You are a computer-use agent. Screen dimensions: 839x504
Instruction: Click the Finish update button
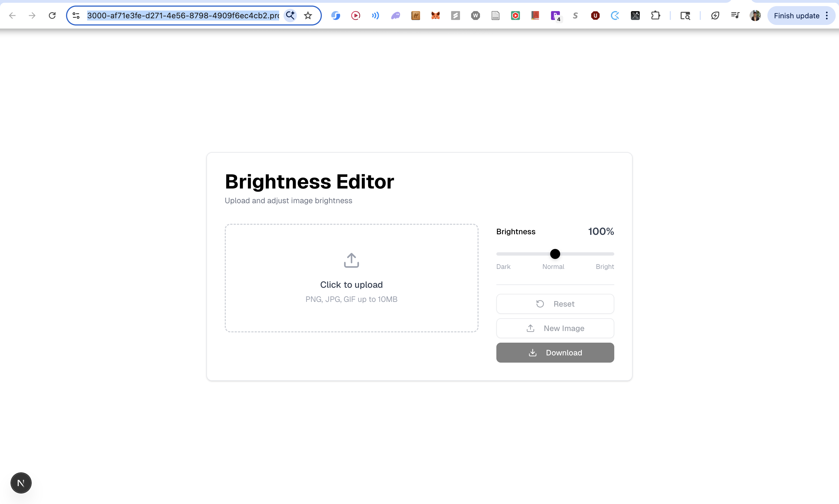796,16
